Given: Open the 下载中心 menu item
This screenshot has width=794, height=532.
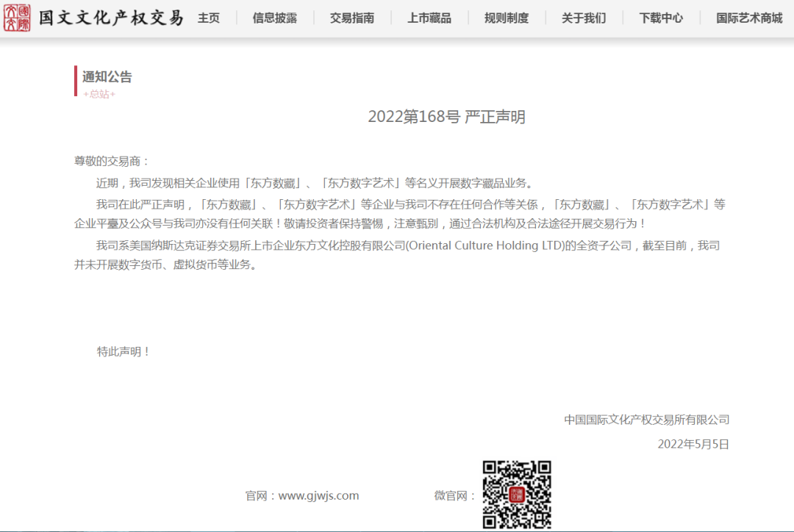Looking at the screenshot, I should pyautogui.click(x=661, y=18).
